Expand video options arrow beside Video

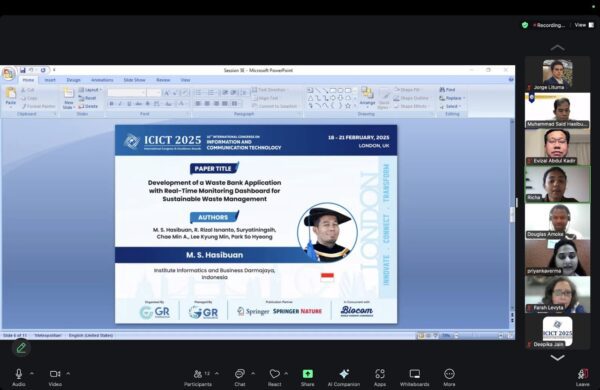(x=68, y=373)
